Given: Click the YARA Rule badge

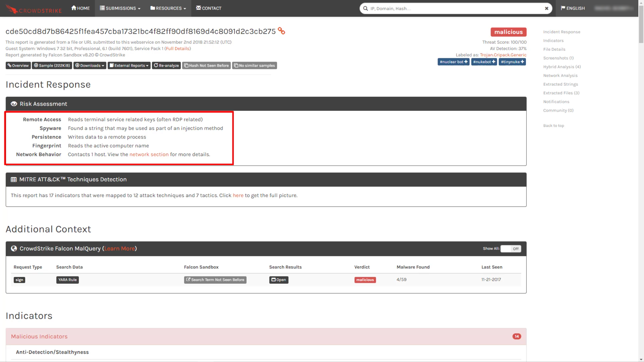Looking at the screenshot, I should 68,280.
